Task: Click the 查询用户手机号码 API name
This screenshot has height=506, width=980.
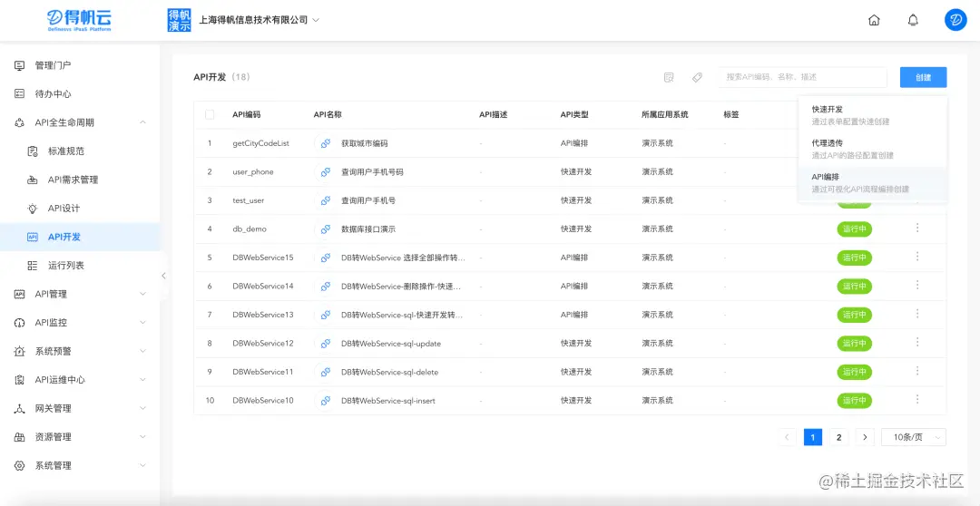Action: (373, 171)
